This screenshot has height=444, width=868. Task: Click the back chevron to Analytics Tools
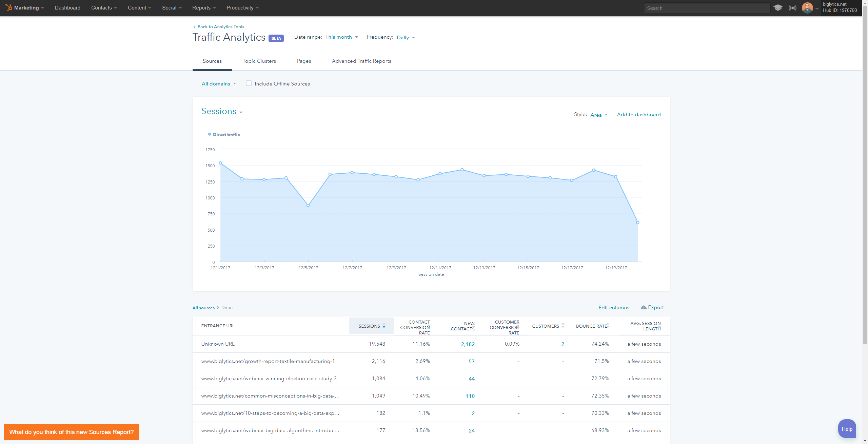coord(194,26)
